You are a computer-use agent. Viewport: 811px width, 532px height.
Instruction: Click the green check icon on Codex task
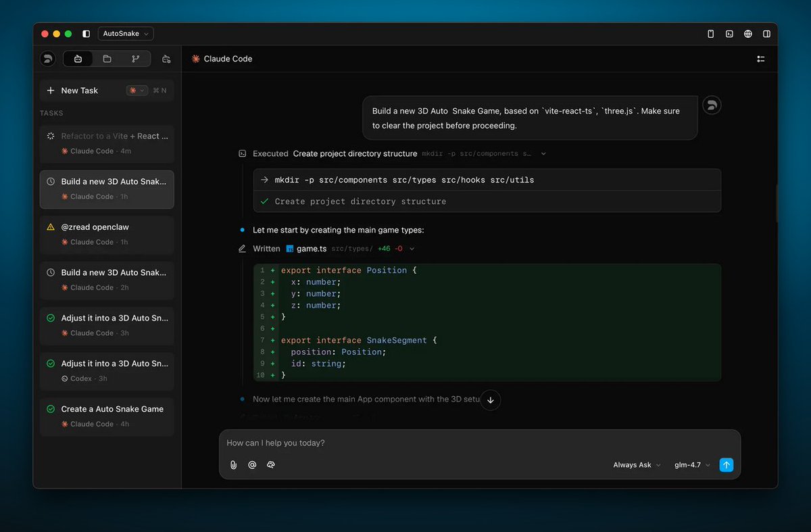click(51, 364)
